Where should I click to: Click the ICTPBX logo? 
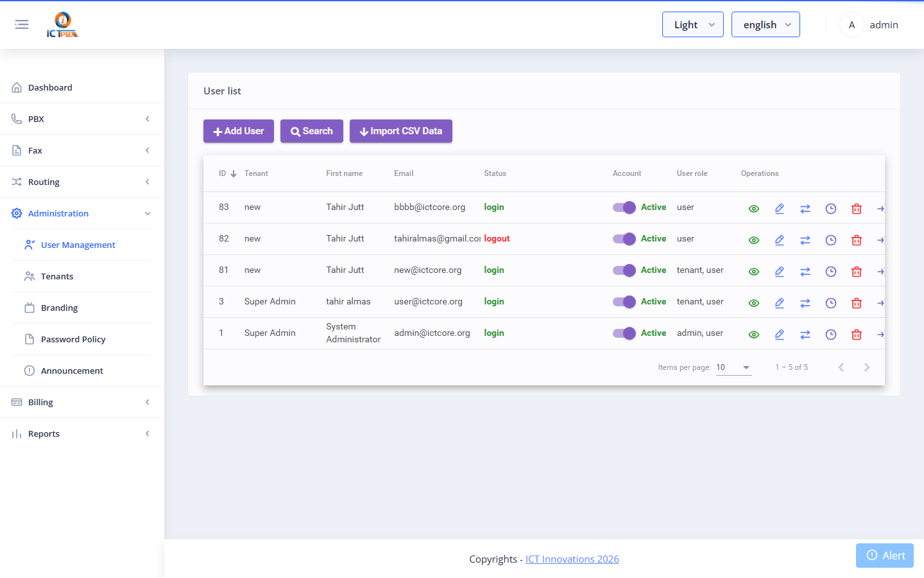[x=62, y=24]
